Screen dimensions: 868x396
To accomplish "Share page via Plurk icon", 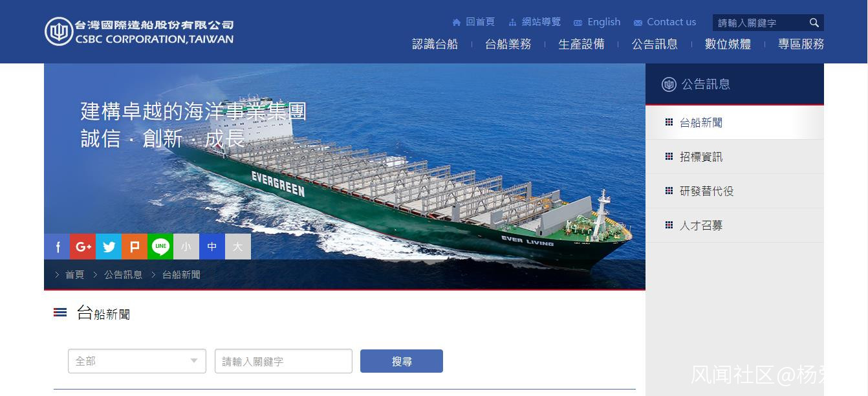I will coord(135,247).
